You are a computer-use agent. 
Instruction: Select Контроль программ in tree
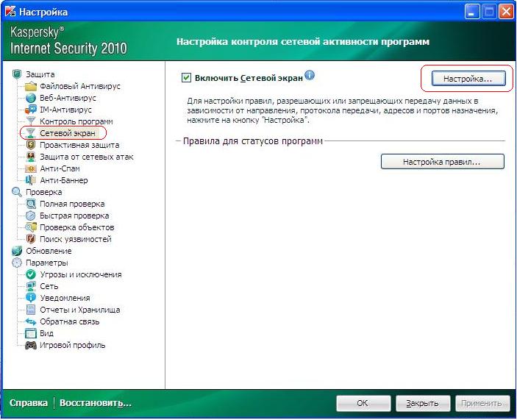pyautogui.click(x=76, y=121)
